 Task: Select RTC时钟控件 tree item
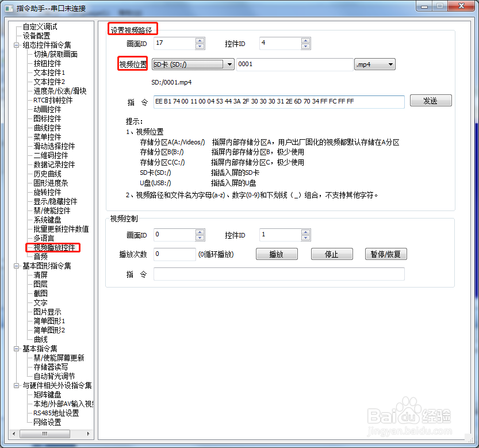53,100
